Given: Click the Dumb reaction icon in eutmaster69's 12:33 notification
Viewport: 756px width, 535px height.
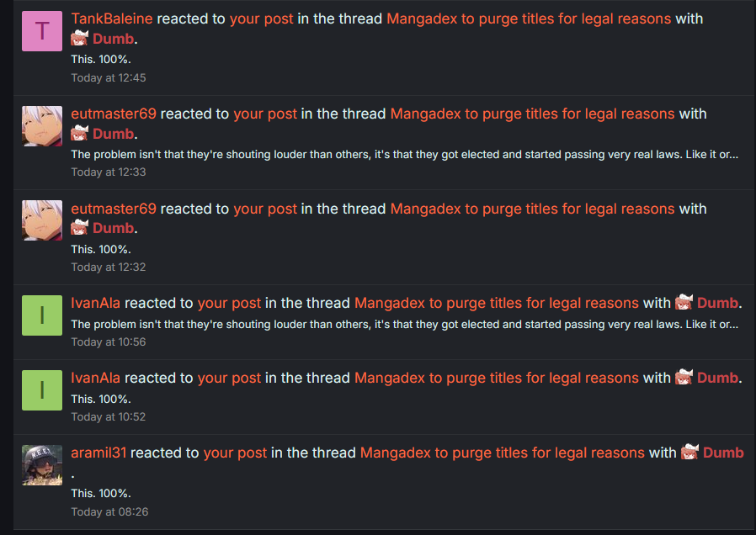Looking at the screenshot, I should point(80,134).
